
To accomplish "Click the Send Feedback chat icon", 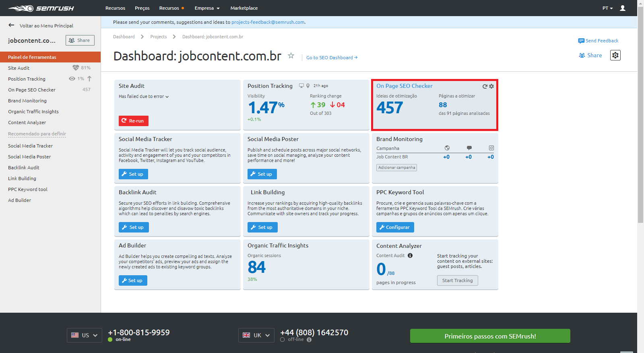I will click(581, 41).
